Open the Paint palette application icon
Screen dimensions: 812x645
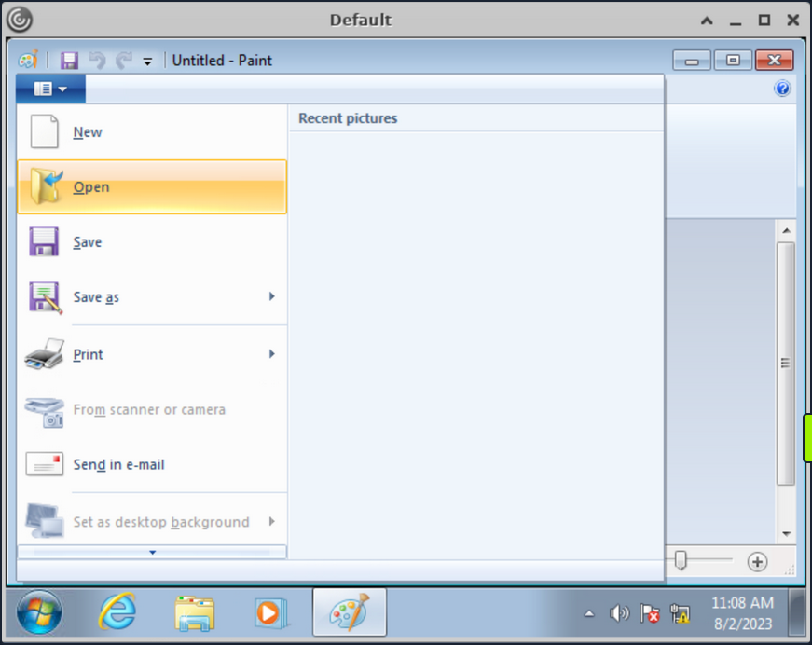point(26,60)
